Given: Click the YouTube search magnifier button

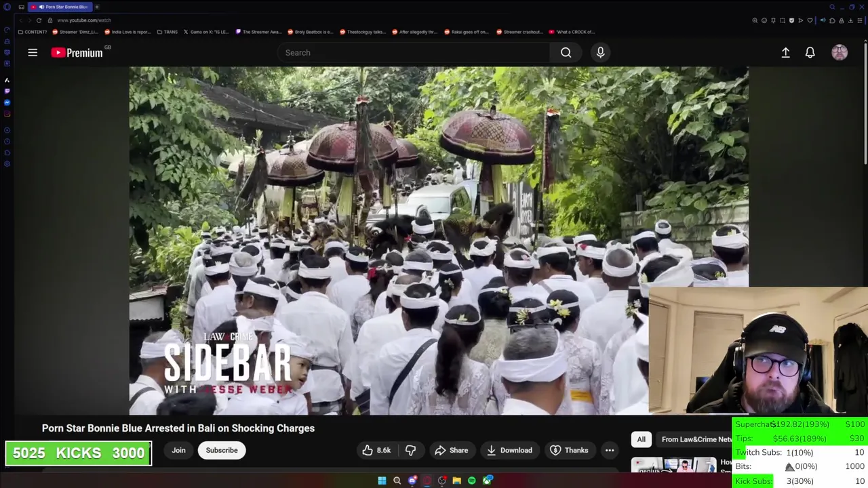Looking at the screenshot, I should tap(566, 52).
